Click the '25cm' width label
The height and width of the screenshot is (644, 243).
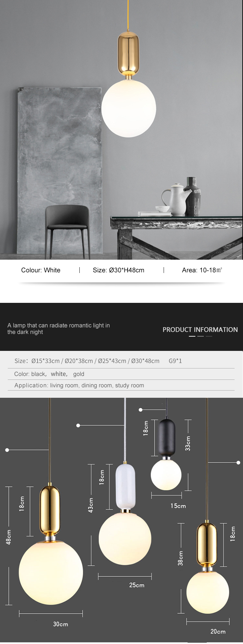[137, 585]
